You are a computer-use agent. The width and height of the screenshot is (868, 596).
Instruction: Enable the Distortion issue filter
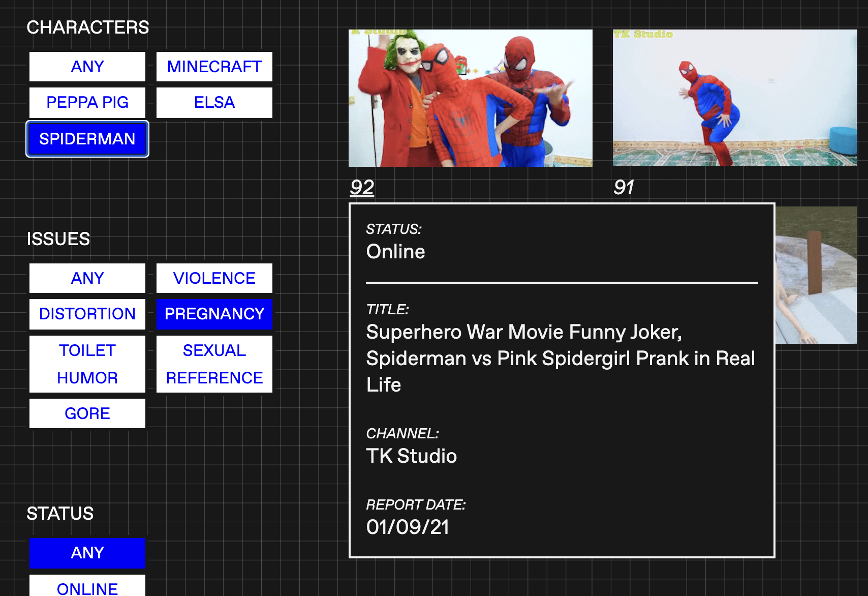[x=87, y=314]
